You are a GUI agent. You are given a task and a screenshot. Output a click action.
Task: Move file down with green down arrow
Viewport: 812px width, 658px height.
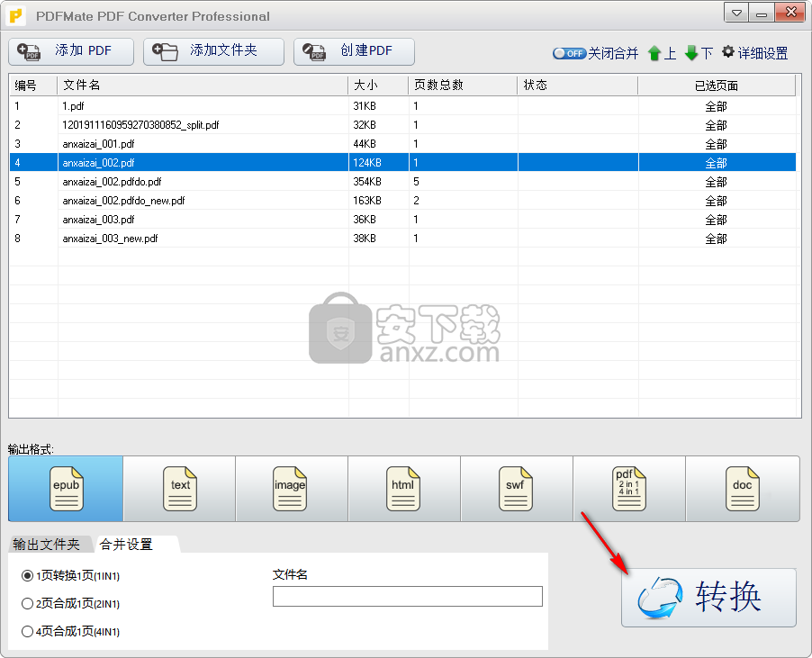tap(691, 53)
